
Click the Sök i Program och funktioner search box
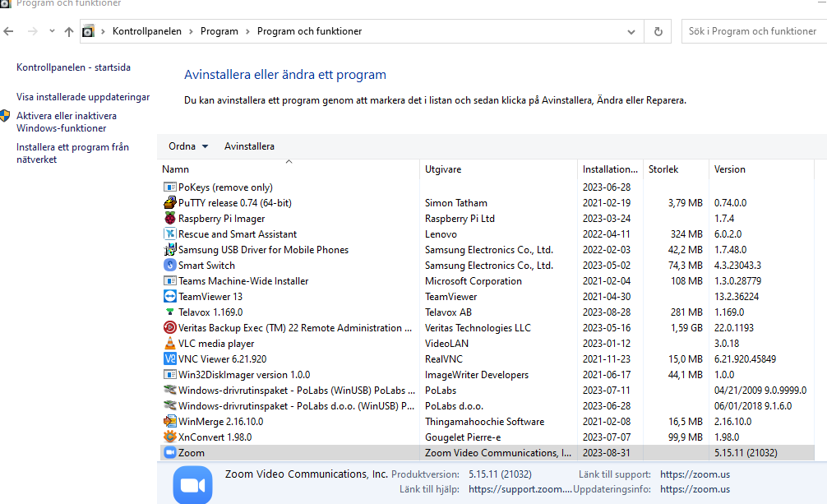[754, 31]
